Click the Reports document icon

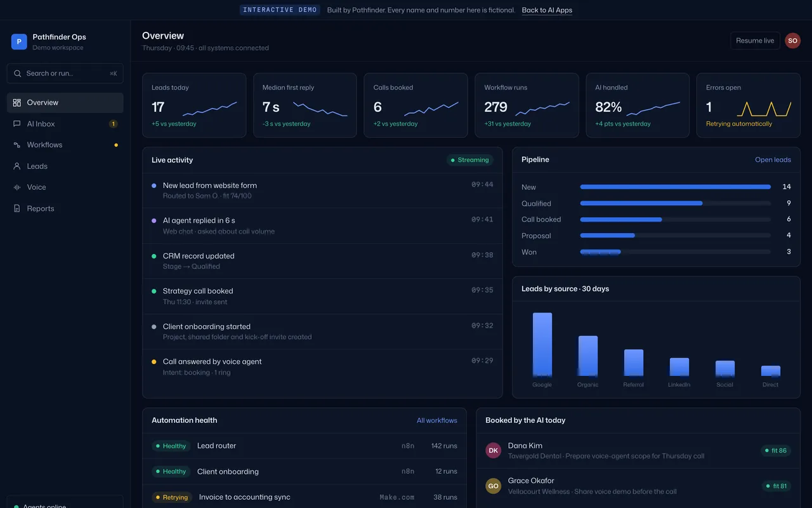click(17, 208)
